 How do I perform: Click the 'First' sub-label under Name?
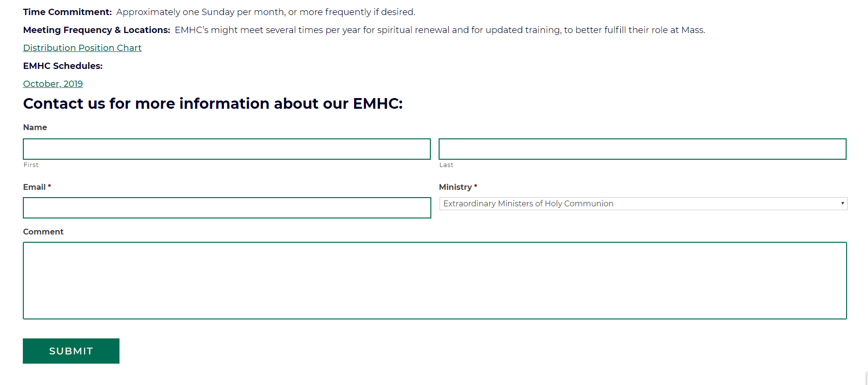pyautogui.click(x=31, y=165)
